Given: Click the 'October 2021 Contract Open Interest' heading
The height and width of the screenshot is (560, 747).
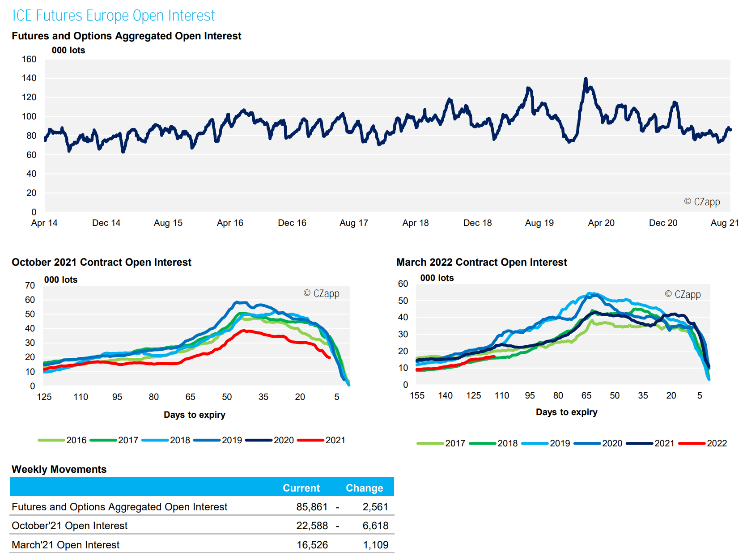Looking at the screenshot, I should pos(102,262).
